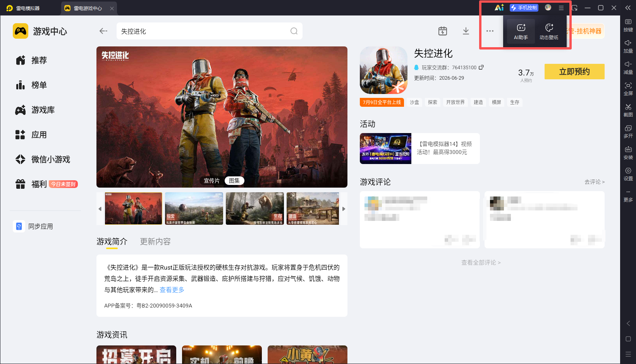The height and width of the screenshot is (364, 636).
Task: Expand description with 查看更多
Action: [x=172, y=290]
